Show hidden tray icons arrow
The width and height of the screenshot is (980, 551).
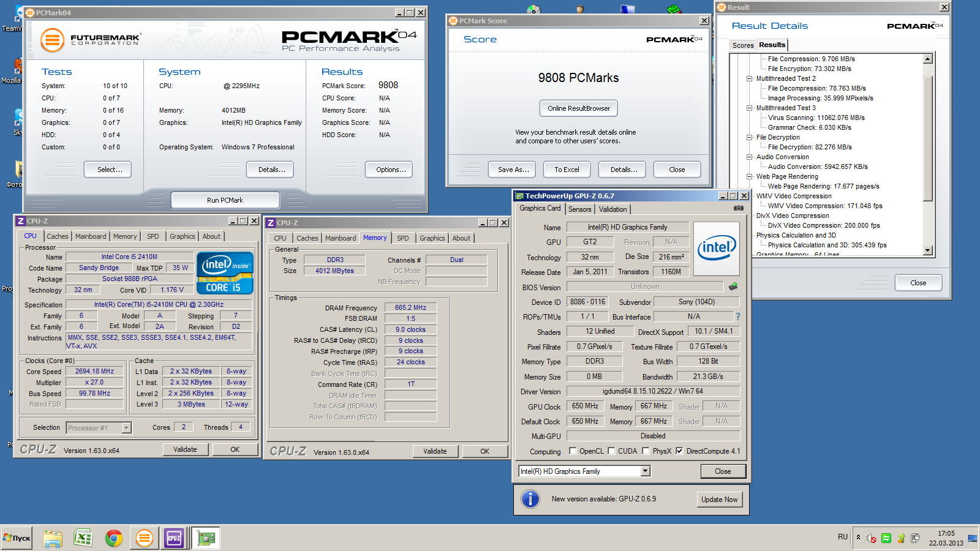[858, 538]
